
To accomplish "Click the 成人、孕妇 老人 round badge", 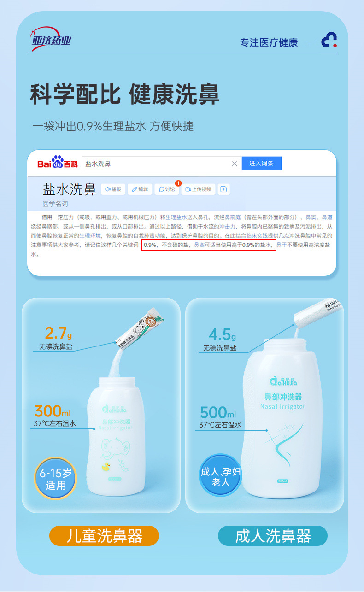I will [x=221, y=476].
